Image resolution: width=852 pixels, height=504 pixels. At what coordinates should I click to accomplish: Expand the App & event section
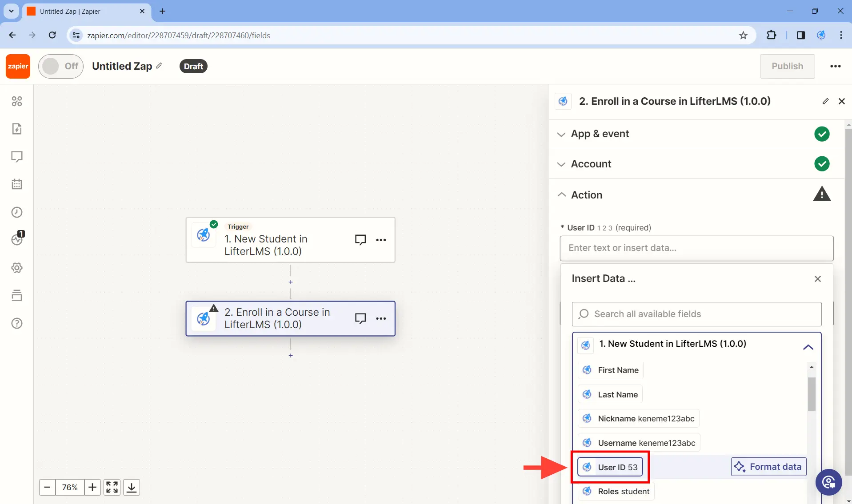[x=696, y=134]
